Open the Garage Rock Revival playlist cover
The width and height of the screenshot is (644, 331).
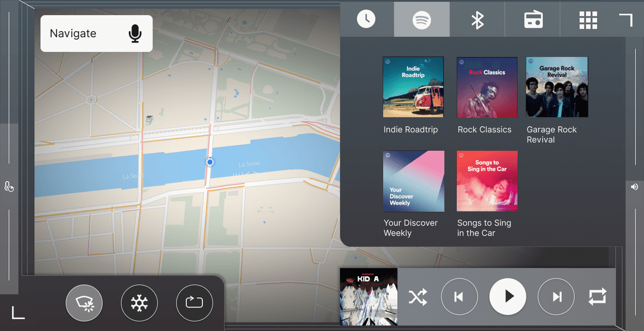tap(557, 87)
